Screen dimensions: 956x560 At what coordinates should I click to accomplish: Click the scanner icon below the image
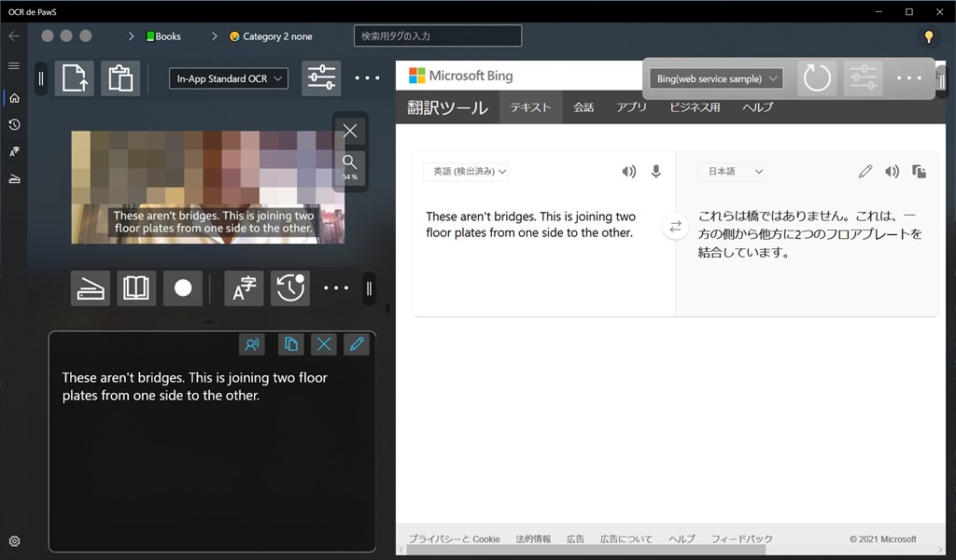pyautogui.click(x=91, y=288)
